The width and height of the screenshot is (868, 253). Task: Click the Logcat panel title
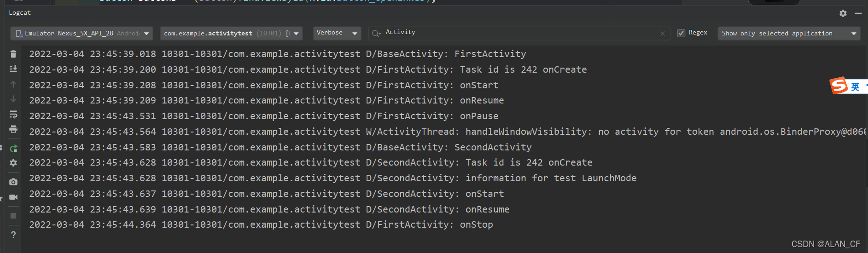[x=20, y=13]
